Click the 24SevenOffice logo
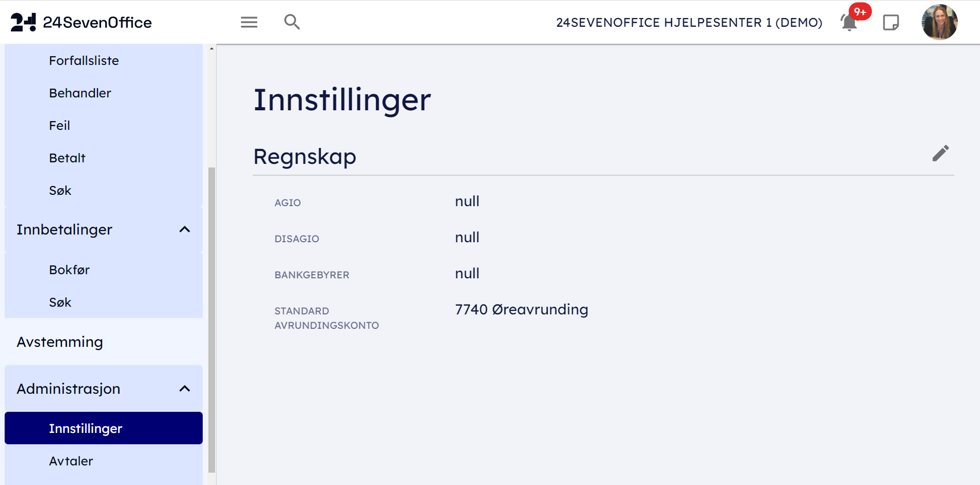 point(81,22)
